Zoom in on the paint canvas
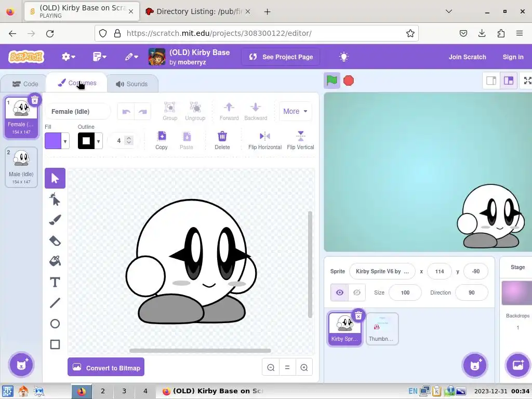The image size is (532, 399). click(304, 367)
